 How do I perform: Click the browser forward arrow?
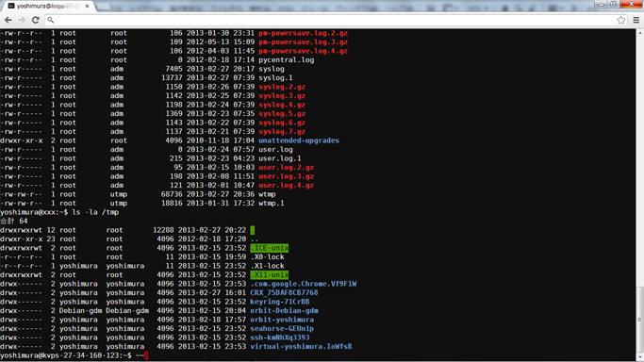[22, 20]
